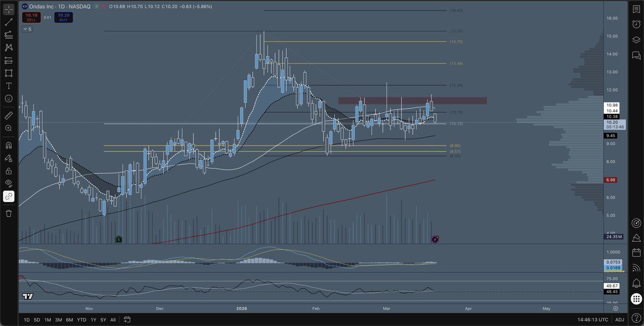
Task: Open the forecasting and measurement tools
Action: click(9, 61)
